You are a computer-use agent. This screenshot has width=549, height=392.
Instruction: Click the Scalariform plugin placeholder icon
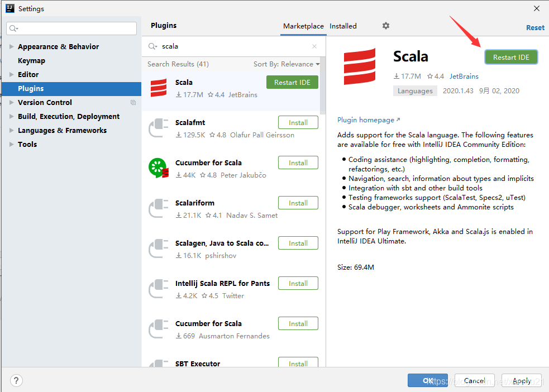click(x=159, y=208)
